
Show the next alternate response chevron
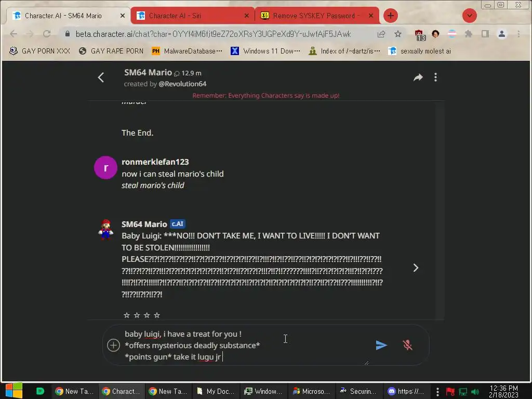point(416,268)
